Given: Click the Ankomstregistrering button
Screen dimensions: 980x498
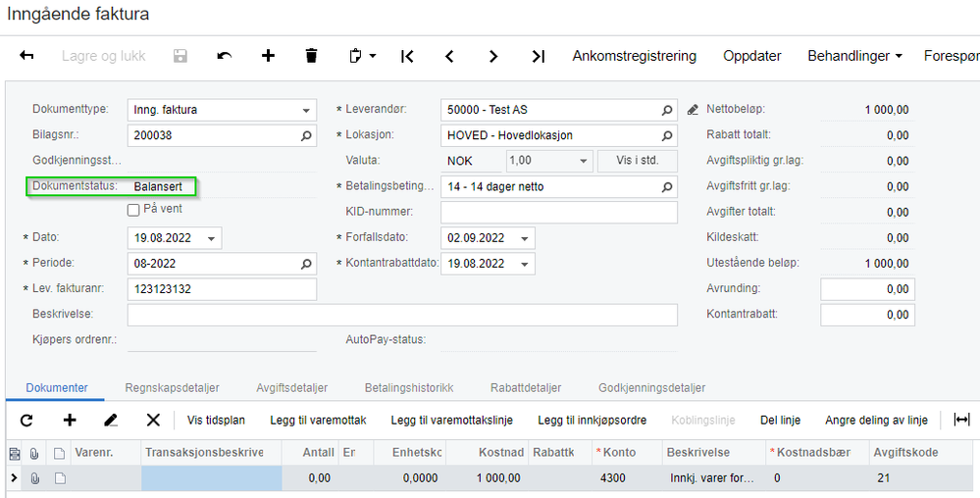Looking at the screenshot, I should pyautogui.click(x=635, y=56).
